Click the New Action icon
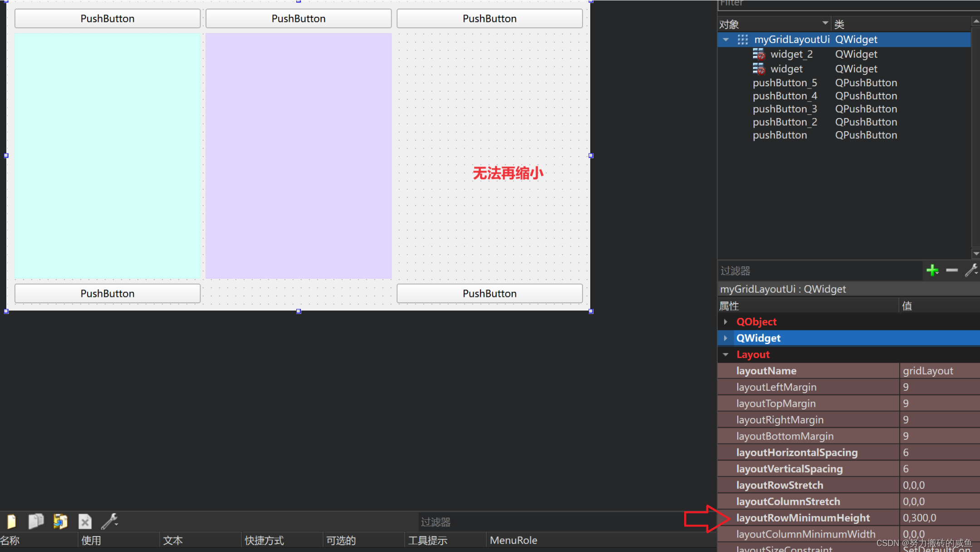The height and width of the screenshot is (552, 980). (x=11, y=522)
